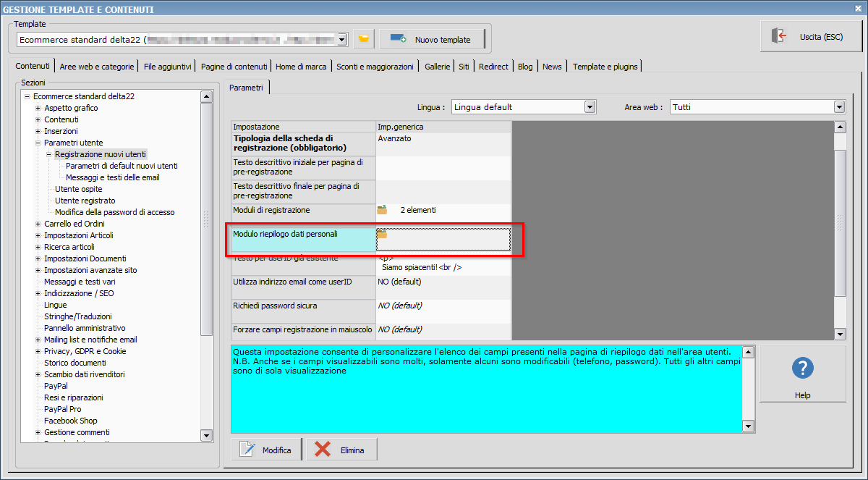The image size is (868, 480).
Task: Click the Sezioni tree scrollbar up arrow
Action: [x=206, y=96]
